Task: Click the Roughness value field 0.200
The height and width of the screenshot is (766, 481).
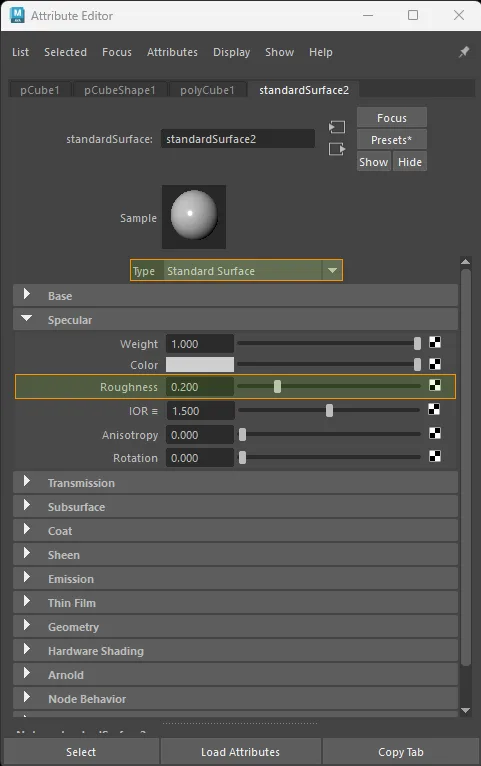Action: pos(200,387)
